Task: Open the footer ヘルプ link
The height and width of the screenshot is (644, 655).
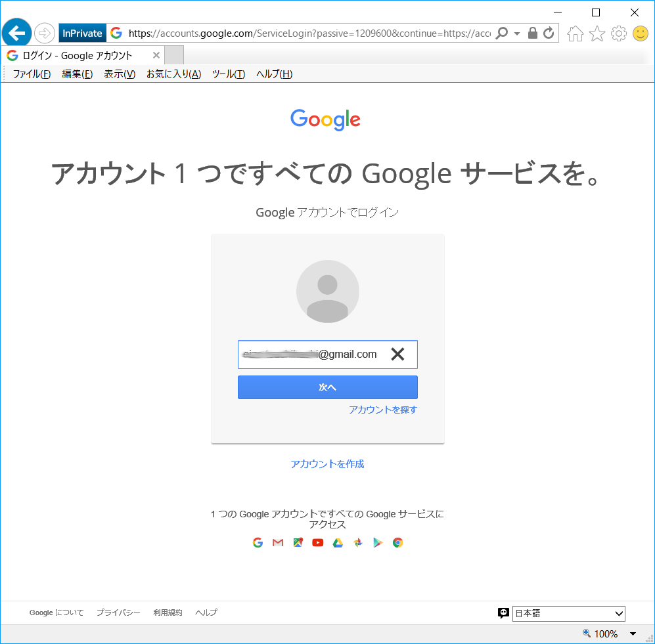Action: click(x=206, y=612)
